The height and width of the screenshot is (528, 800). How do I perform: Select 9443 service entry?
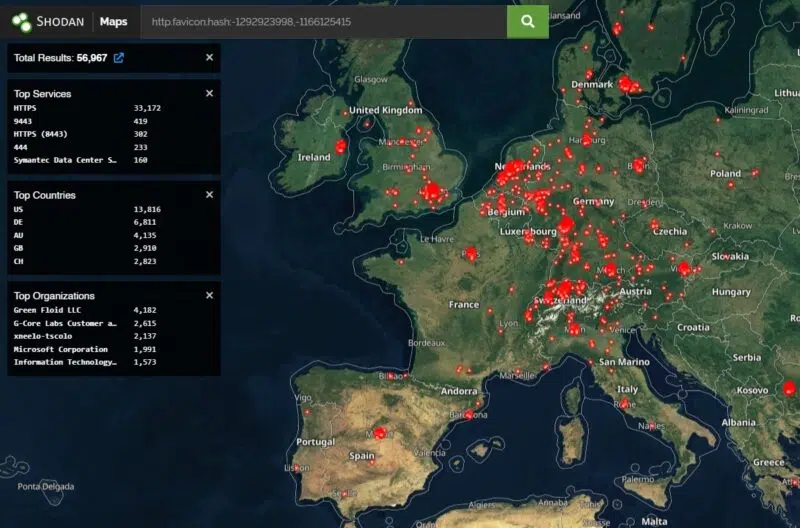(24, 120)
